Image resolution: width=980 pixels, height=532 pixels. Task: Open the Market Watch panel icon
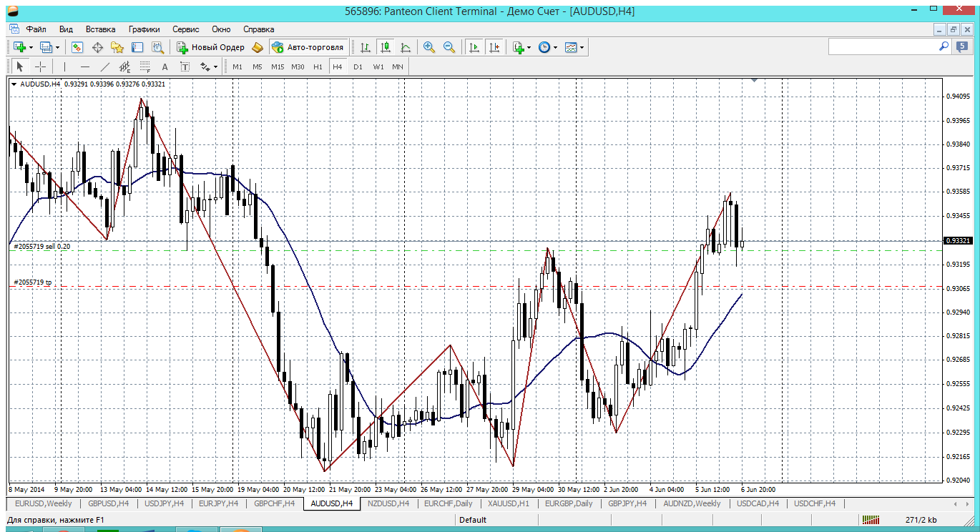77,47
